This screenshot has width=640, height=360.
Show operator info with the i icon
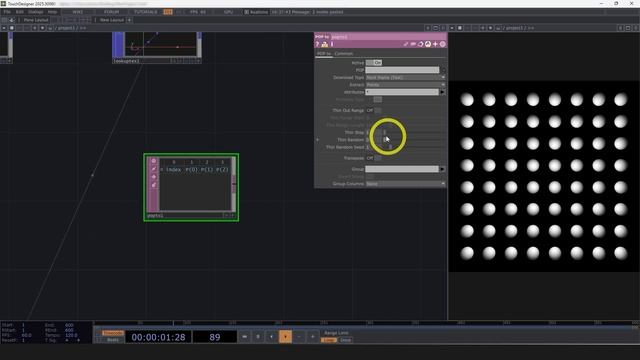[332, 44]
